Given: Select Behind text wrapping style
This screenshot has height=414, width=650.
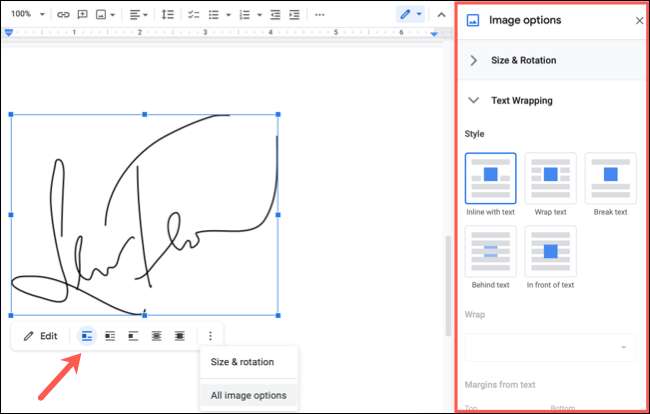Looking at the screenshot, I should point(491,251).
